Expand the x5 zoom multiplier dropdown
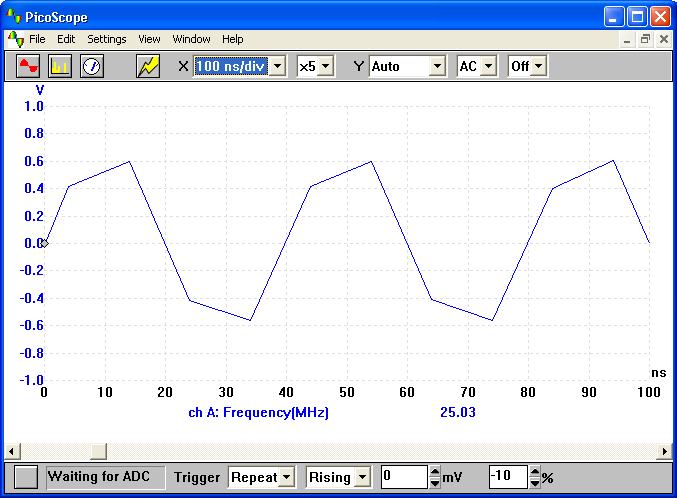The width and height of the screenshot is (677, 498). click(x=326, y=67)
